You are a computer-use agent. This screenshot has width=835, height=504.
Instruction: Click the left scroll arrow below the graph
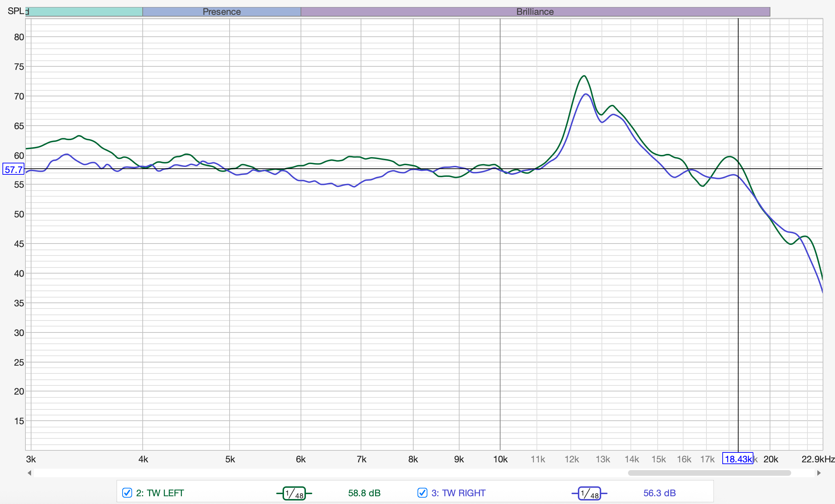30,473
